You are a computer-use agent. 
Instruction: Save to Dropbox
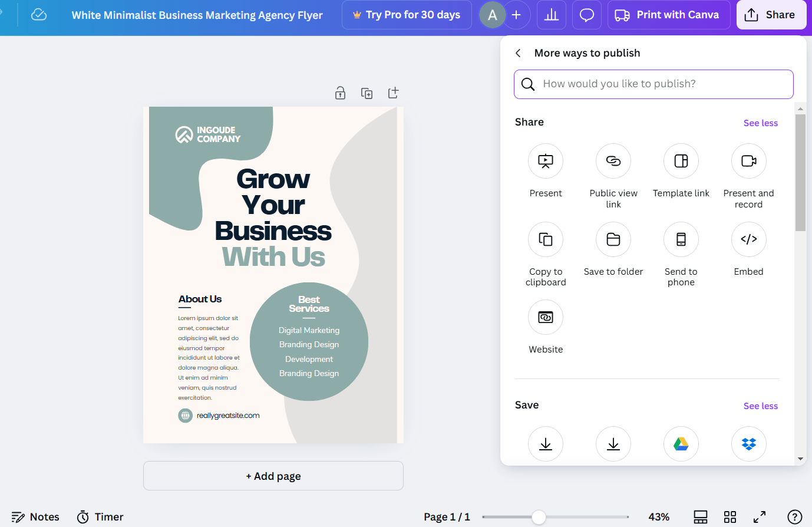coord(749,444)
